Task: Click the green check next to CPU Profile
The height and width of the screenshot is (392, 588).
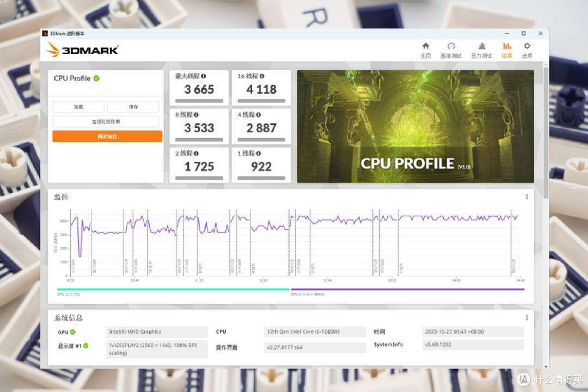Action: click(x=96, y=78)
